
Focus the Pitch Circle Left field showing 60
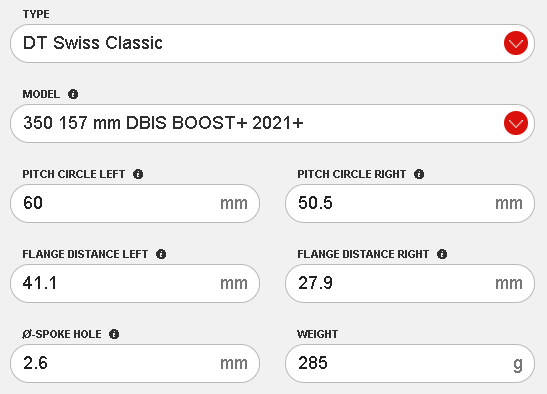pyautogui.click(x=135, y=203)
